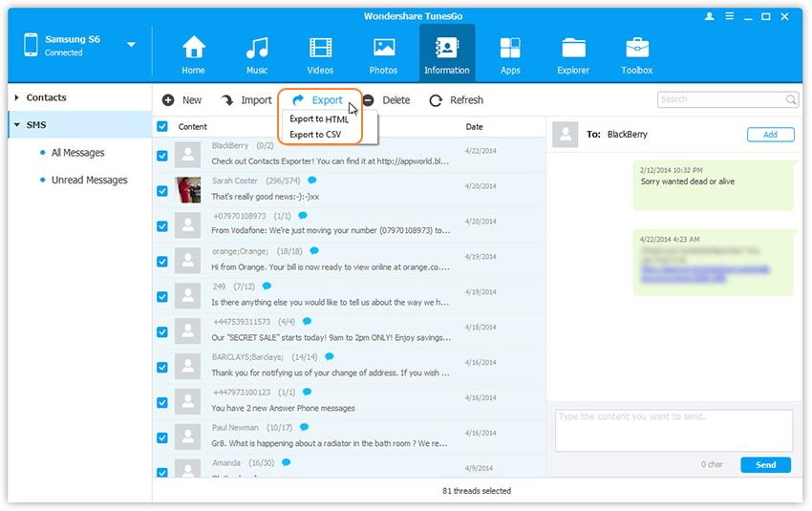
Task: Collapse the SMS tree section
Action: tap(17, 125)
